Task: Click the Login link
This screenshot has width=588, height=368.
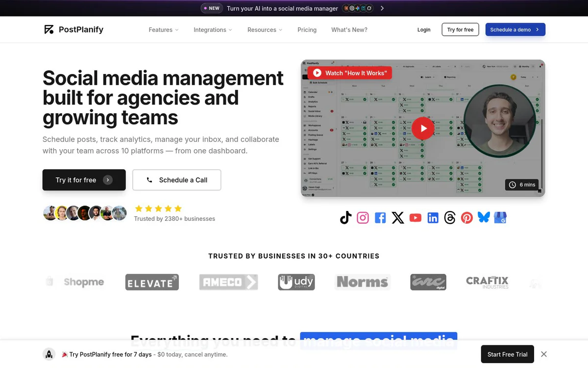Action: click(424, 30)
